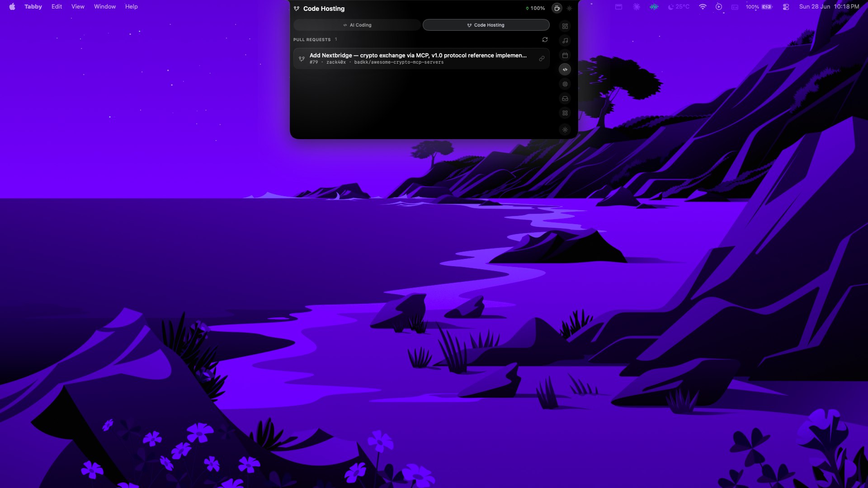Open the gear settings icon in the sidebar
This screenshot has width=868, height=488.
(x=565, y=130)
